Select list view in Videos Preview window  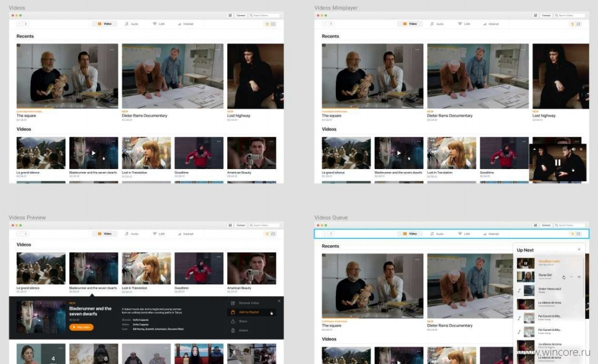click(x=267, y=234)
